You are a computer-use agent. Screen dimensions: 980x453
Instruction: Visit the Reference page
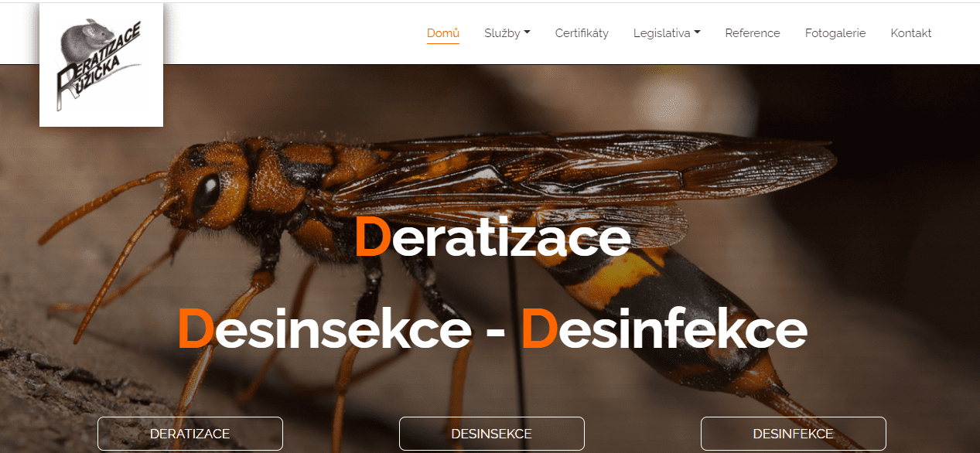753,33
